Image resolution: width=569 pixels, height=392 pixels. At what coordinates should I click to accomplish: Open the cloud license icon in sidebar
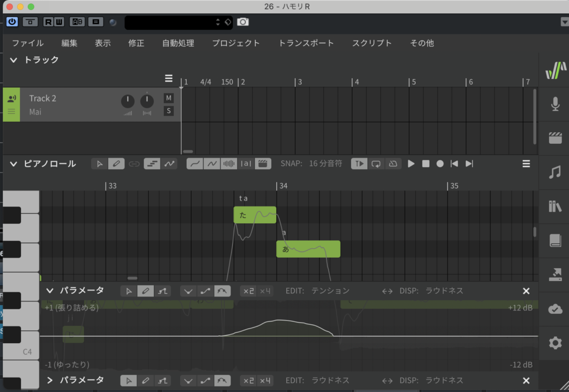(555, 309)
